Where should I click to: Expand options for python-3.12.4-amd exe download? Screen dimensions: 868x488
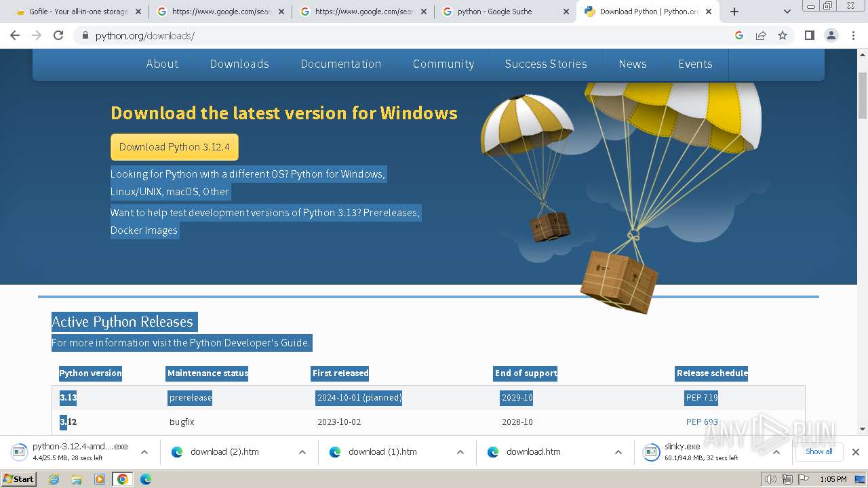(x=144, y=452)
